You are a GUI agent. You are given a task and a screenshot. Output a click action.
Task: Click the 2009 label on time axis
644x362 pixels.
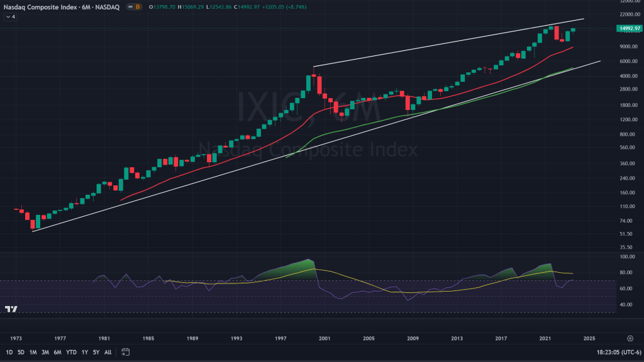tap(413, 338)
